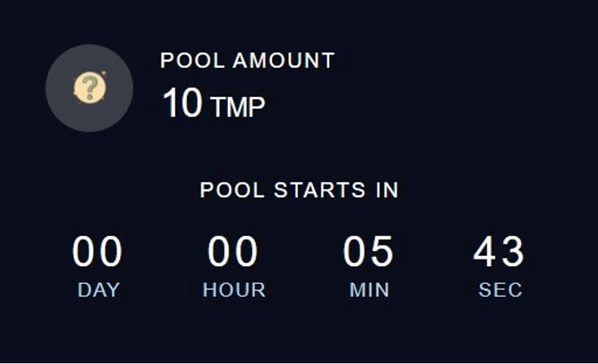
Task: Select the POOL STARTS IN heading
Action: [299, 190]
